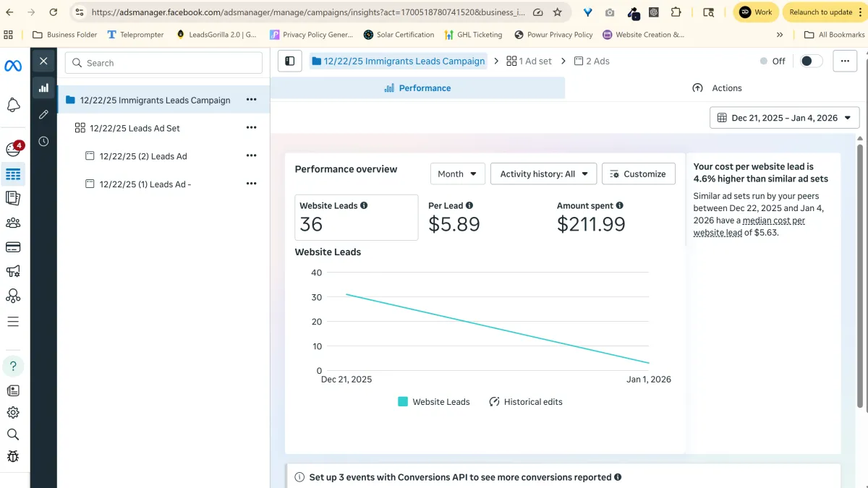Toggle the side panel layout button
The image size is (868, 488).
tap(290, 61)
